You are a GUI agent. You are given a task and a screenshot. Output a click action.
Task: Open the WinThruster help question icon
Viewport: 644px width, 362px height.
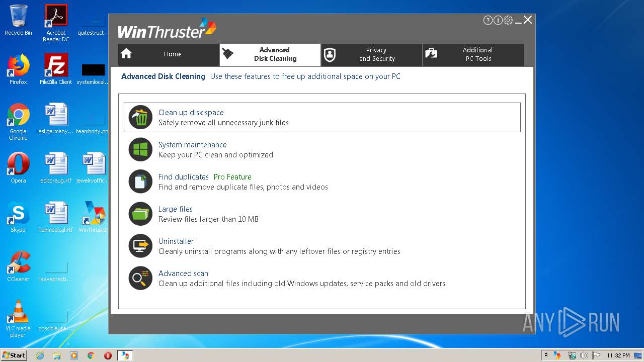tap(488, 20)
